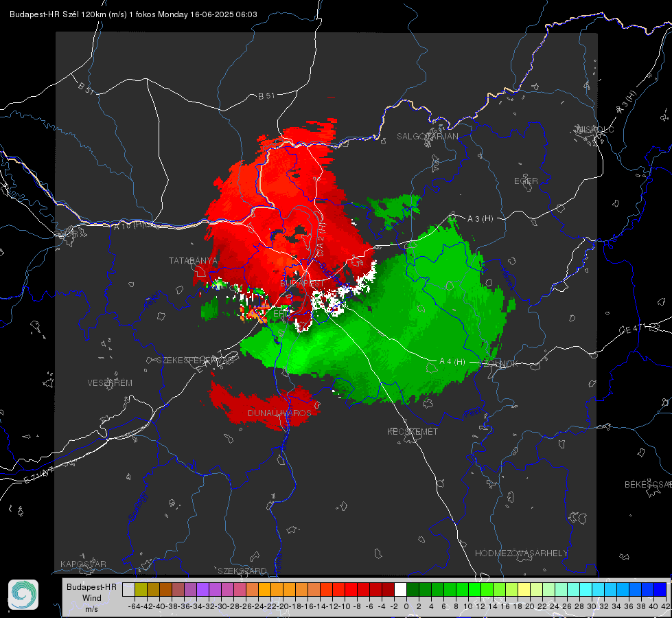Click the '-42' legend value

coord(147,606)
